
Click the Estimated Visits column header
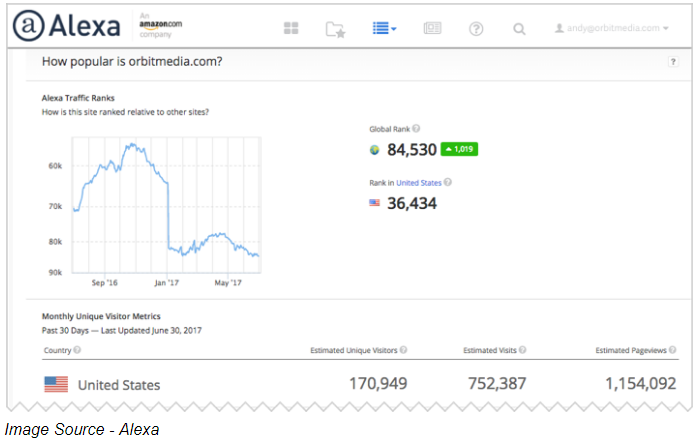[x=489, y=350]
